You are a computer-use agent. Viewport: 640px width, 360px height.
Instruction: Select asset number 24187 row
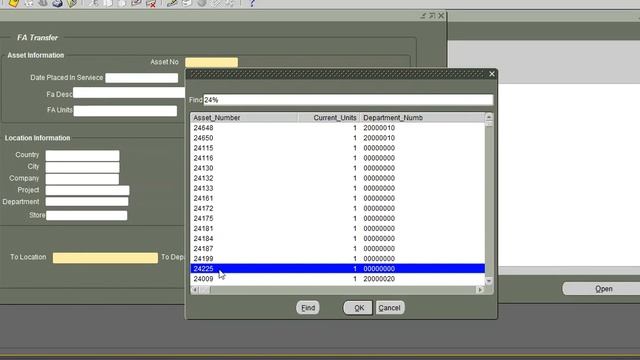point(338,249)
